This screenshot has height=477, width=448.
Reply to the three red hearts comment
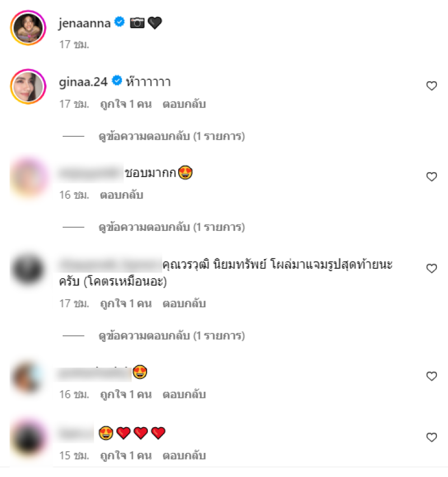[x=184, y=455]
